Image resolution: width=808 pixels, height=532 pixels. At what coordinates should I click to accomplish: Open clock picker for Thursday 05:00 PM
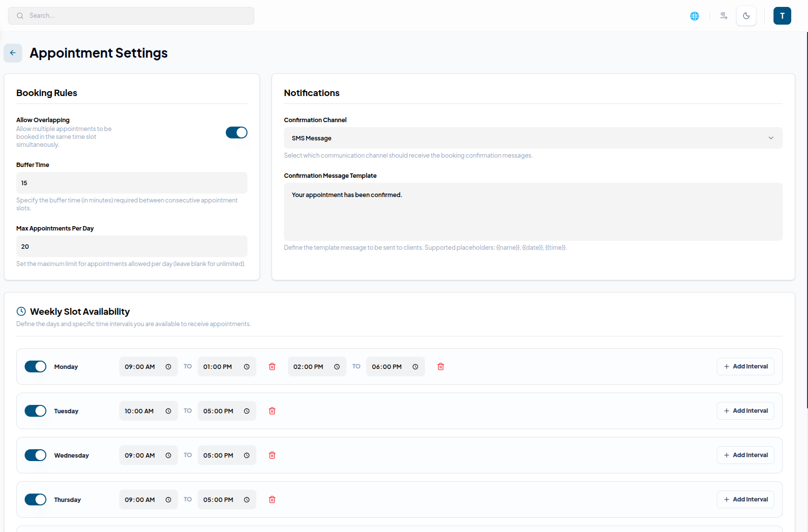[246, 500]
